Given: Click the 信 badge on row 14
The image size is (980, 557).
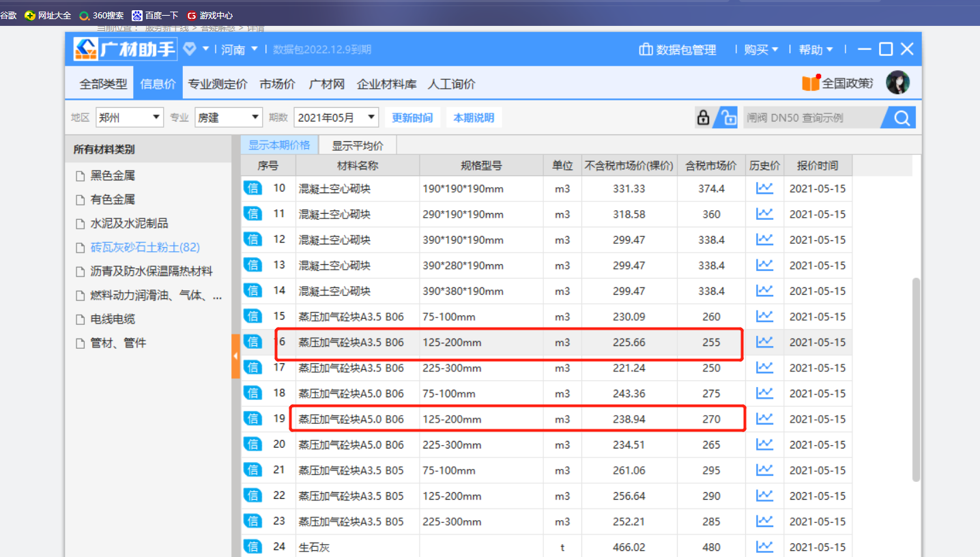Looking at the screenshot, I should pyautogui.click(x=253, y=291).
